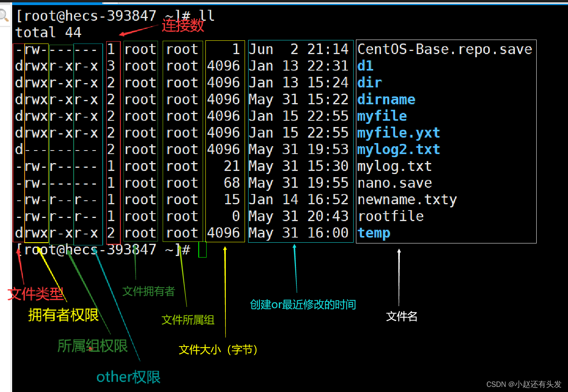568x392 pixels.
Task: Click the 4096 size in the temp row
Action: pyautogui.click(x=223, y=233)
